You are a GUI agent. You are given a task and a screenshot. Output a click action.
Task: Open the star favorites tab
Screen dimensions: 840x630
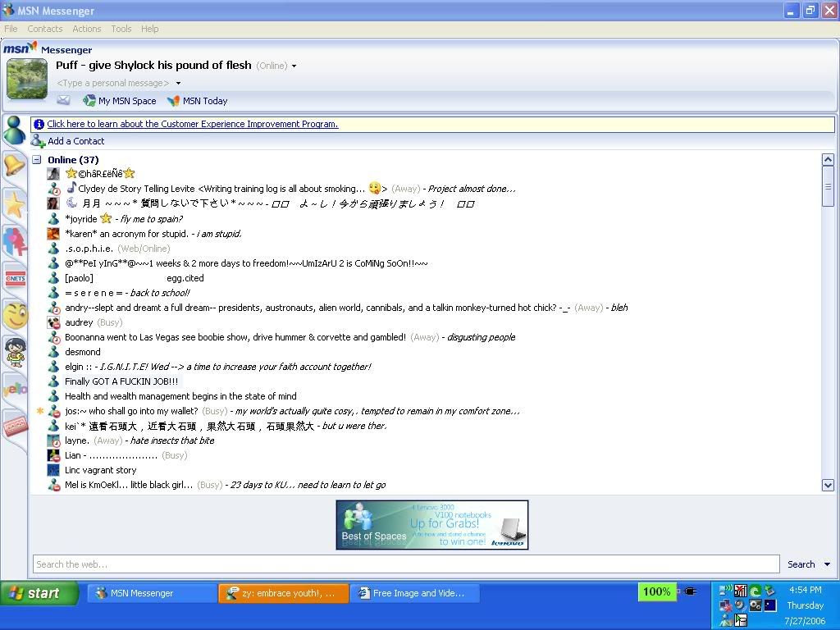point(14,204)
